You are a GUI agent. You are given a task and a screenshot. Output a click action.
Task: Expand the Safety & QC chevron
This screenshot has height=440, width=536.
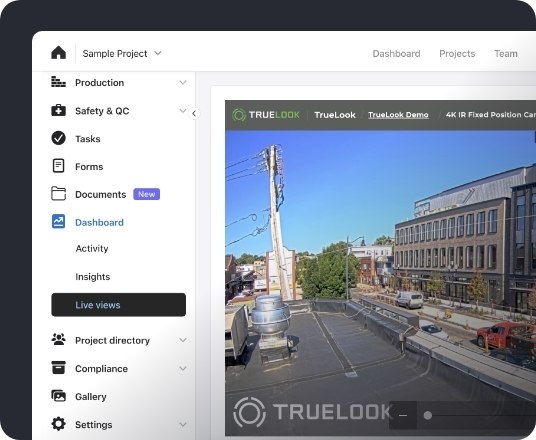point(183,110)
